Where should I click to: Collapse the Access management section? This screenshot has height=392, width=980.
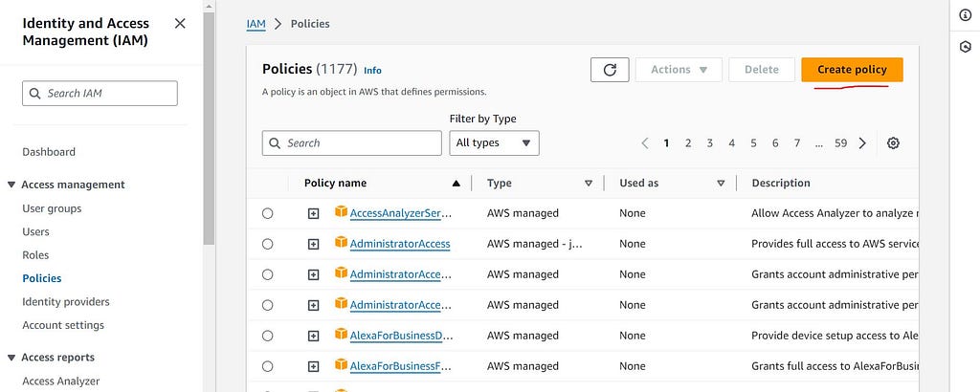click(11, 185)
